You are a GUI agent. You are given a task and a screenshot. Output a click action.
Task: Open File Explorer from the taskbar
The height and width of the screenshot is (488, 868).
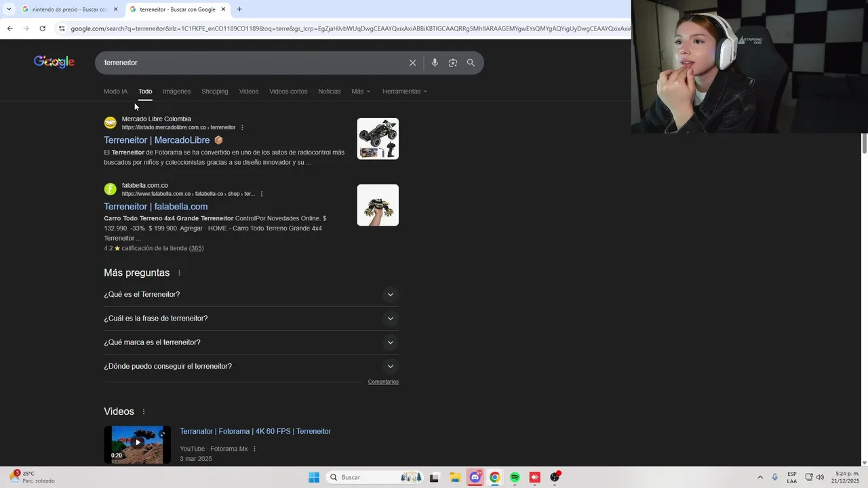point(455,477)
